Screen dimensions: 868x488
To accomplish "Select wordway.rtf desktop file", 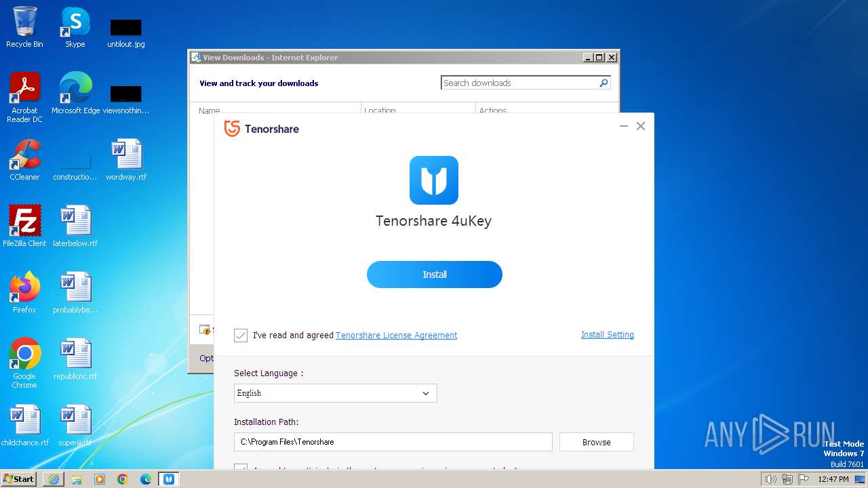I will [126, 160].
